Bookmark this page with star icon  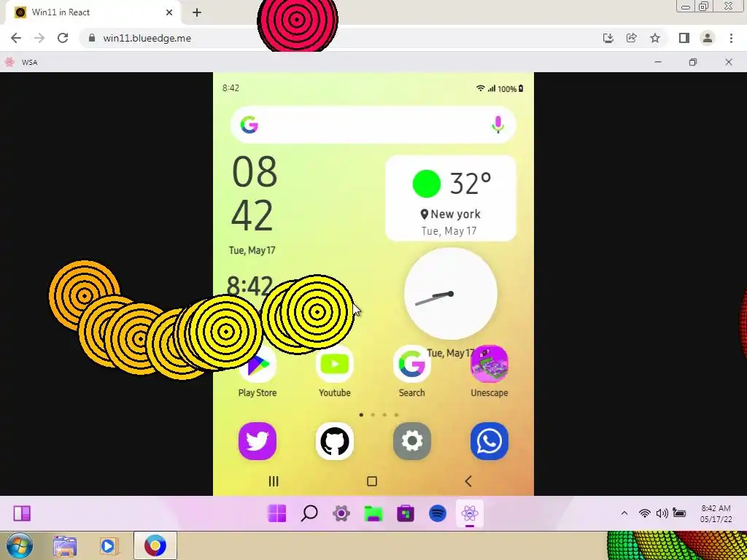click(656, 38)
